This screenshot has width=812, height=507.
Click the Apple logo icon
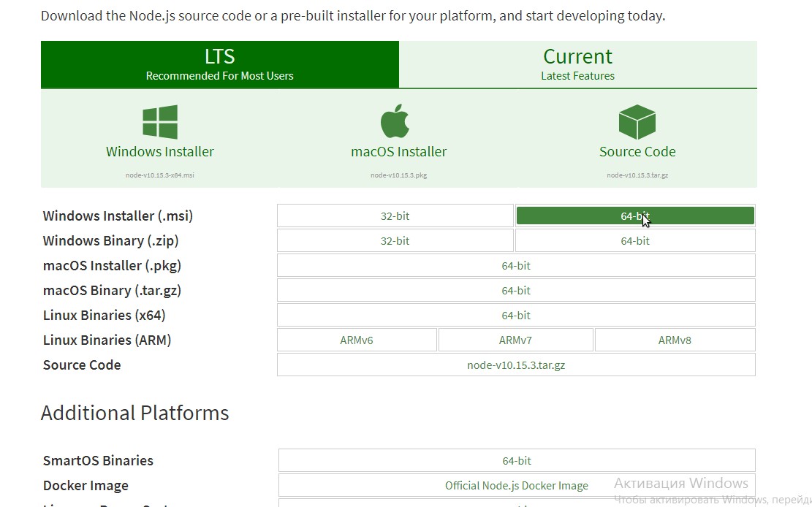coord(395,121)
